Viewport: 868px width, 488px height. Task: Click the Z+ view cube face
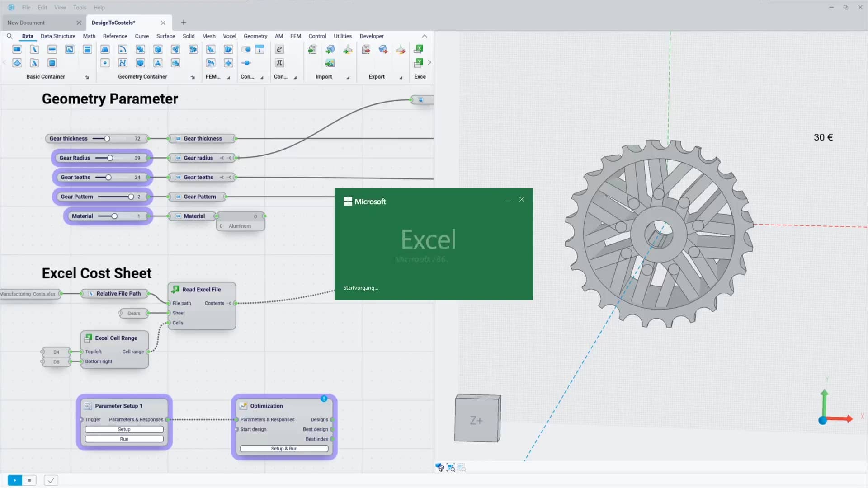coord(476,421)
